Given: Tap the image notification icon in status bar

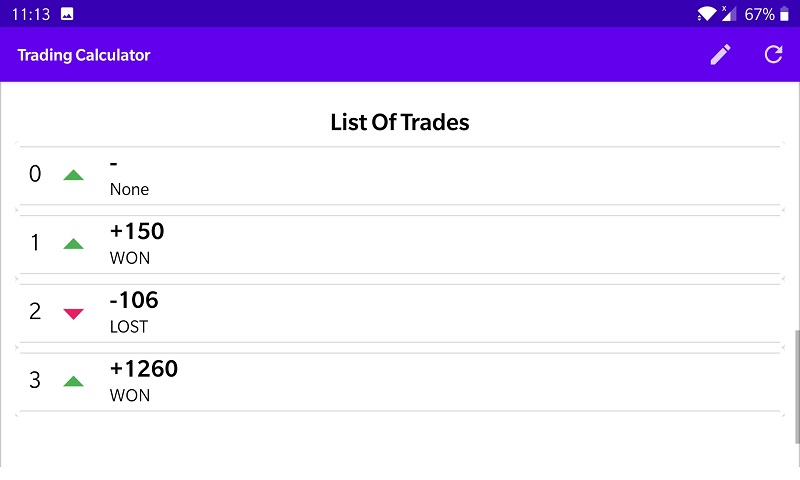Looking at the screenshot, I should pyautogui.click(x=67, y=14).
